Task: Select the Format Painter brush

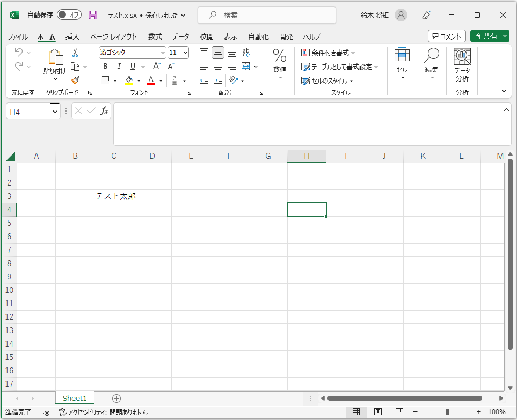Action: click(x=75, y=80)
